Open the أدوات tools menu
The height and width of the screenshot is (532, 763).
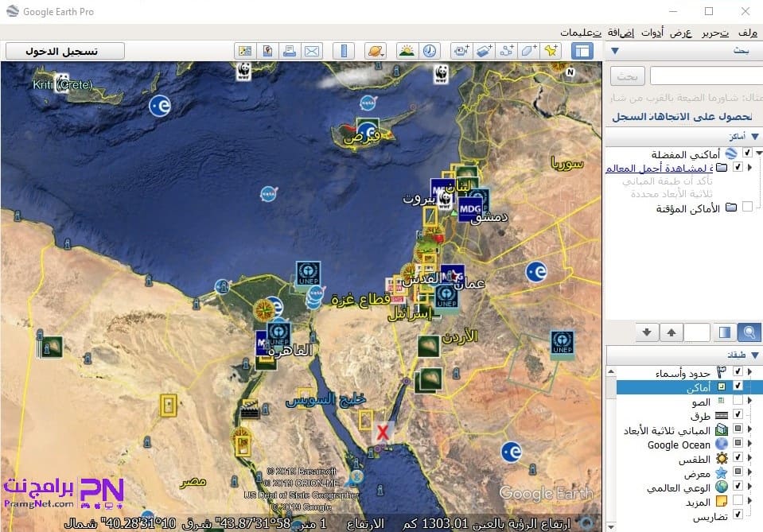[652, 33]
